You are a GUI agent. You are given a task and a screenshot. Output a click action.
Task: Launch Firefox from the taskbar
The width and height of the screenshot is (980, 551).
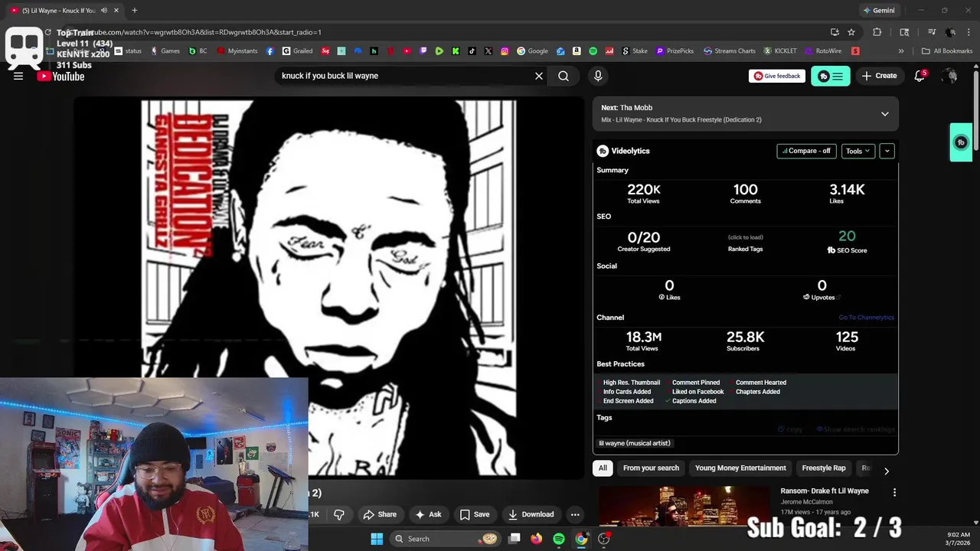click(x=537, y=539)
